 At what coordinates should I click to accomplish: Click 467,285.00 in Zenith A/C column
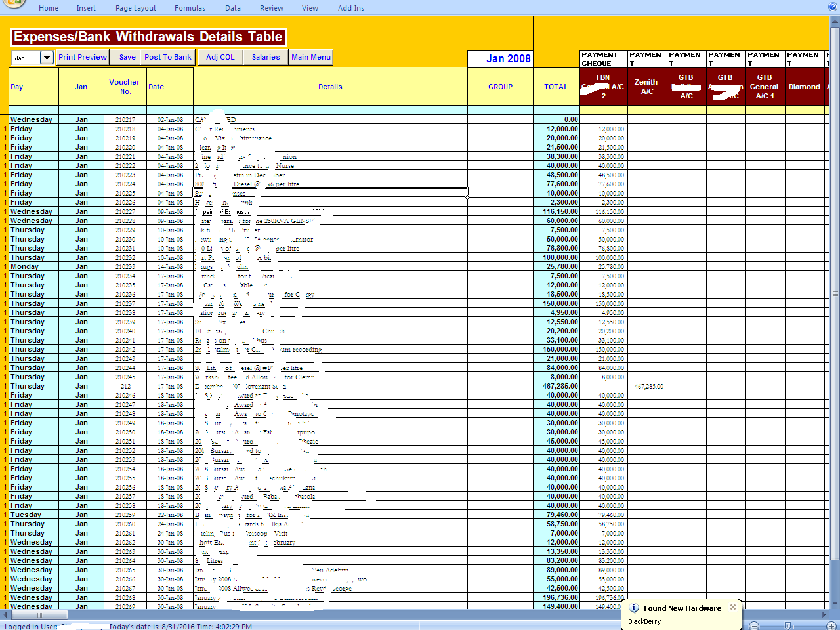click(648, 387)
